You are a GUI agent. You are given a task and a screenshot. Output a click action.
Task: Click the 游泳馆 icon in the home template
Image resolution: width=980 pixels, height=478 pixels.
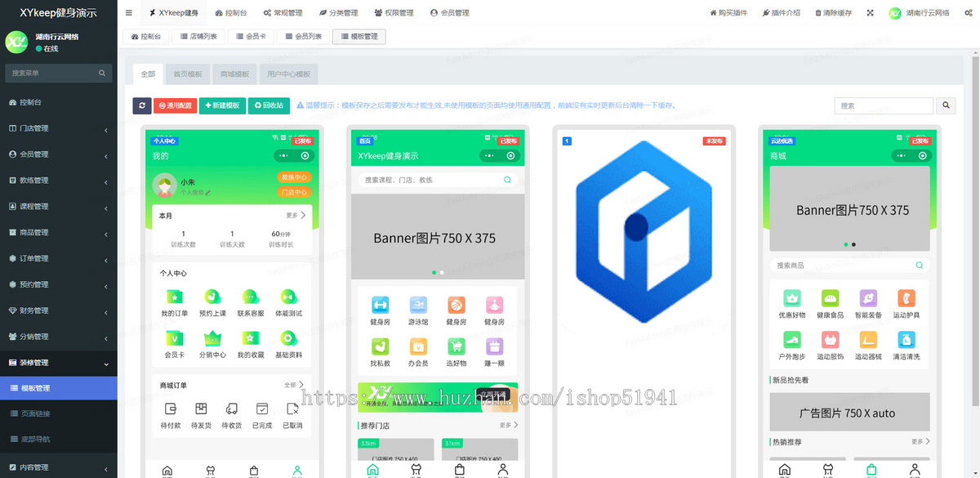418,305
